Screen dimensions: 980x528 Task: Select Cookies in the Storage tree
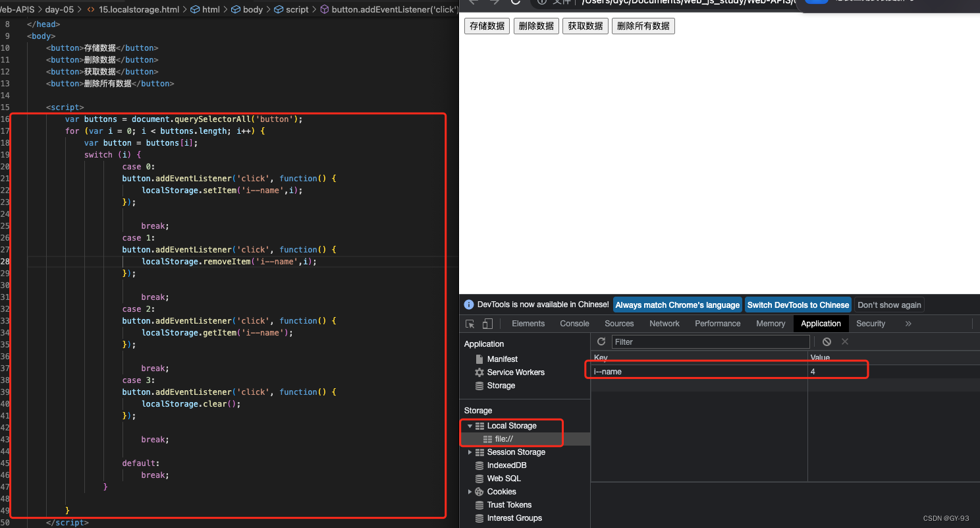501,492
